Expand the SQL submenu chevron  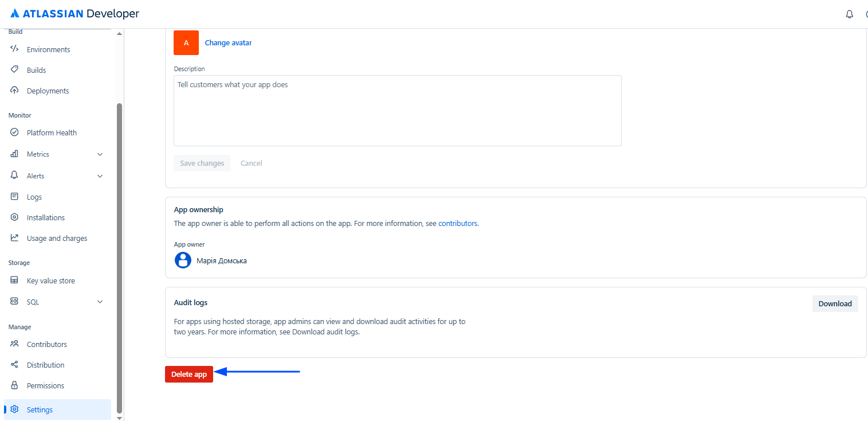pyautogui.click(x=100, y=302)
